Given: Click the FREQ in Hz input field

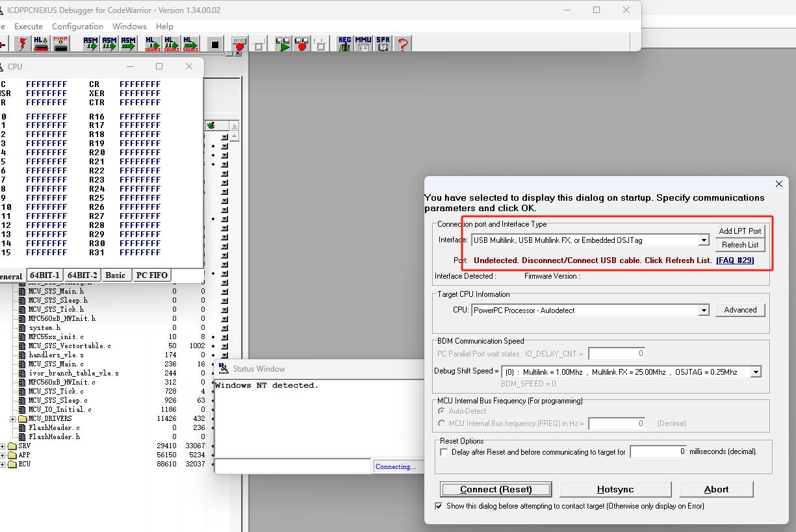Looking at the screenshot, I should [x=617, y=424].
